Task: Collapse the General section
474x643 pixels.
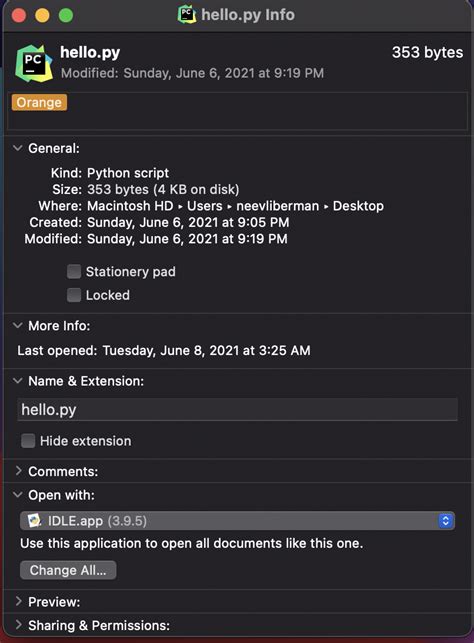Action: (x=18, y=148)
